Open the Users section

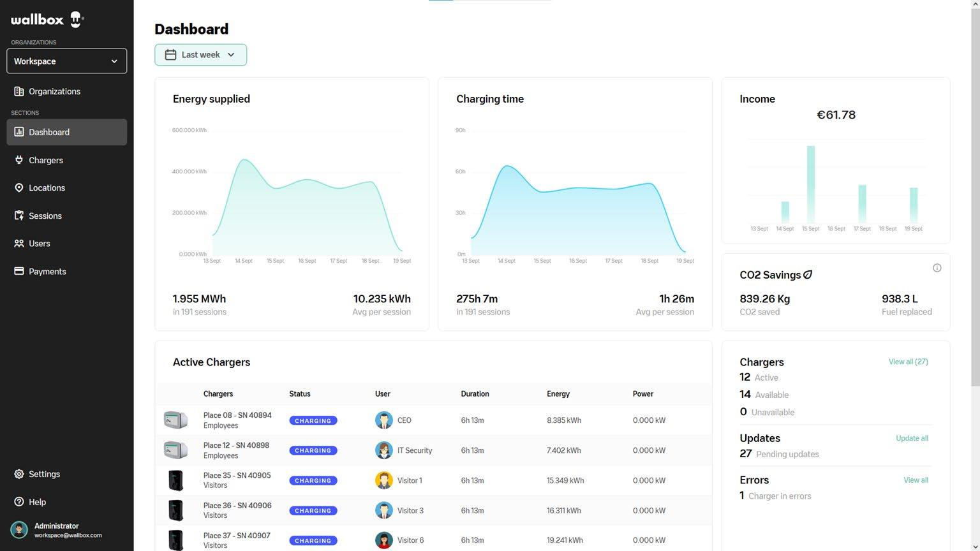[67, 243]
